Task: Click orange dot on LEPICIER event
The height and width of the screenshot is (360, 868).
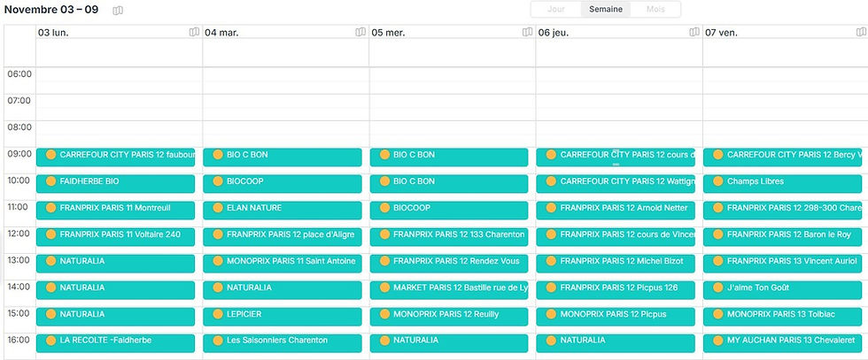Action: (x=218, y=314)
